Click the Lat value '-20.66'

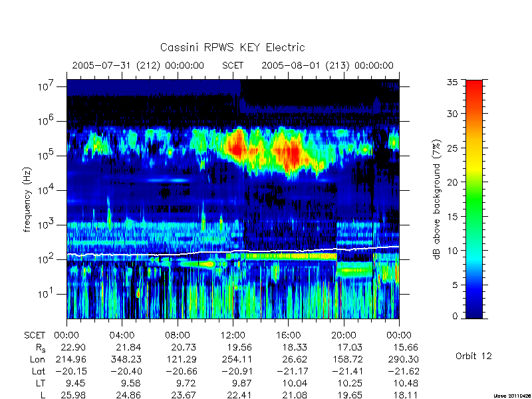pyautogui.click(x=181, y=371)
